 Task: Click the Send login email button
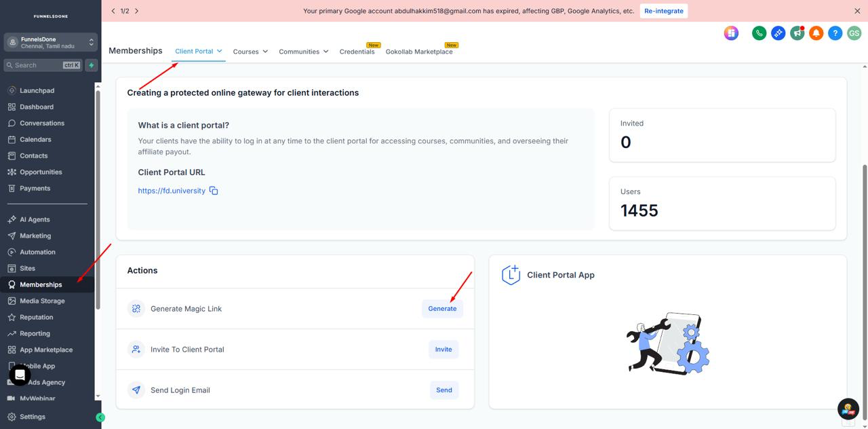(x=444, y=390)
